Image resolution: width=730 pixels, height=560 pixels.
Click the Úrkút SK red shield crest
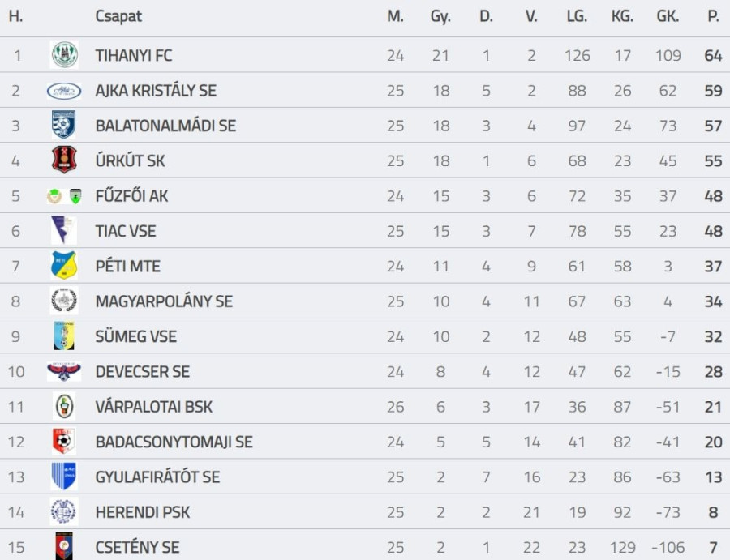pyautogui.click(x=64, y=160)
